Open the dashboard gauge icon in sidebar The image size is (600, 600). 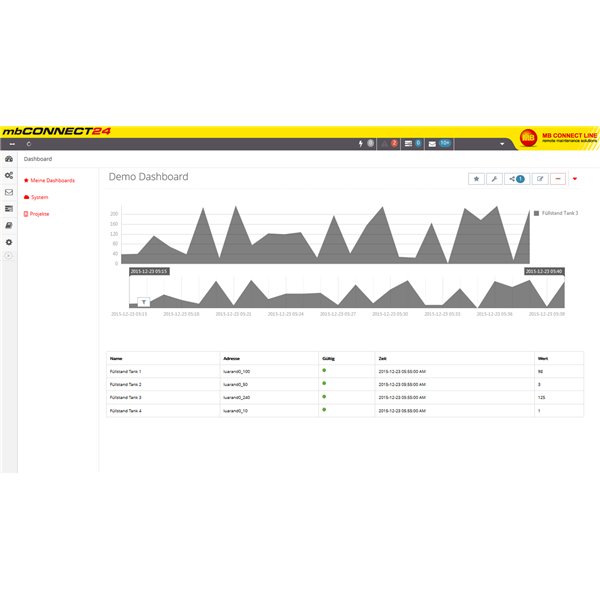coord(9,159)
